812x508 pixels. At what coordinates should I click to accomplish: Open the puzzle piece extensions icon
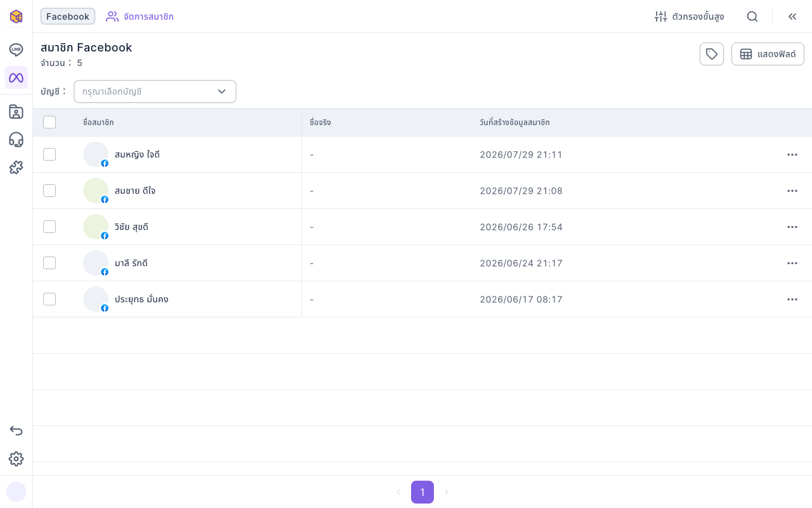(16, 168)
